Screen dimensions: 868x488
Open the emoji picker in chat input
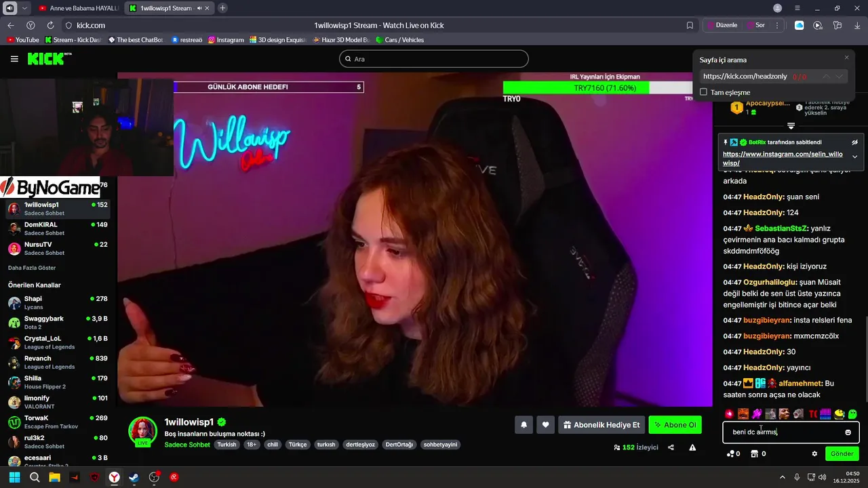tap(848, 432)
